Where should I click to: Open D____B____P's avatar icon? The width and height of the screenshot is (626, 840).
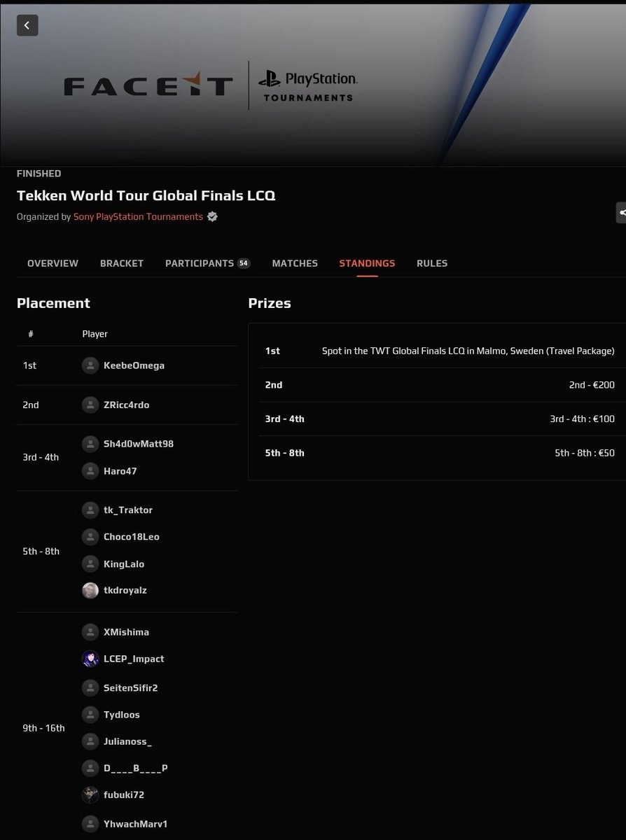[x=90, y=768]
